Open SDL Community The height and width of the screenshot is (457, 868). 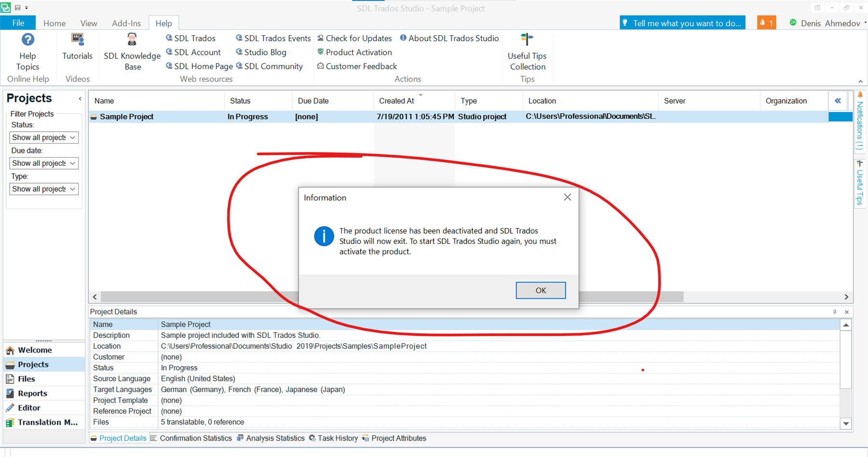pos(269,66)
